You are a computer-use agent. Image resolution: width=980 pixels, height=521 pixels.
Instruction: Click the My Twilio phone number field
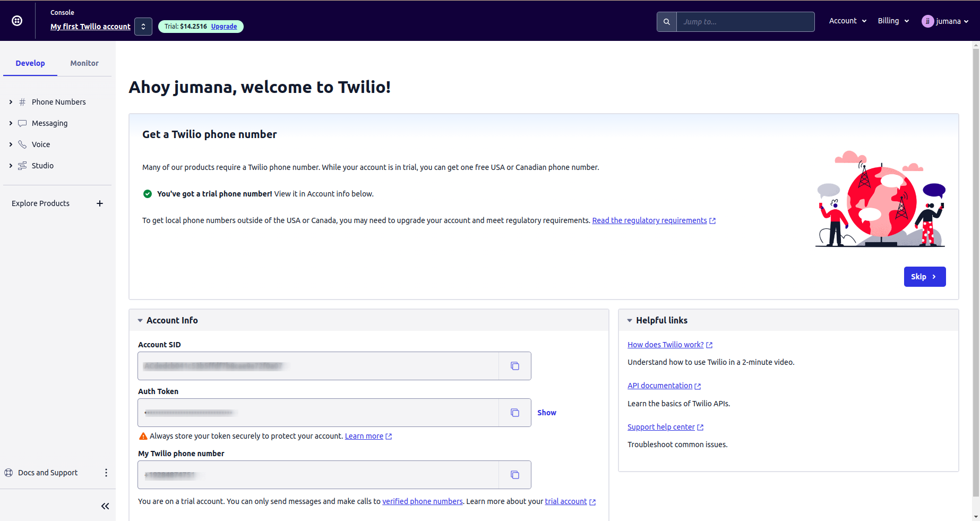[x=319, y=475]
